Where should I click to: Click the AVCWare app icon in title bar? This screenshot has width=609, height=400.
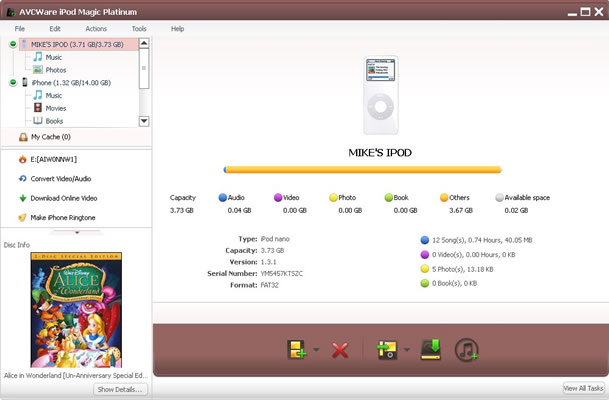[x=10, y=12]
